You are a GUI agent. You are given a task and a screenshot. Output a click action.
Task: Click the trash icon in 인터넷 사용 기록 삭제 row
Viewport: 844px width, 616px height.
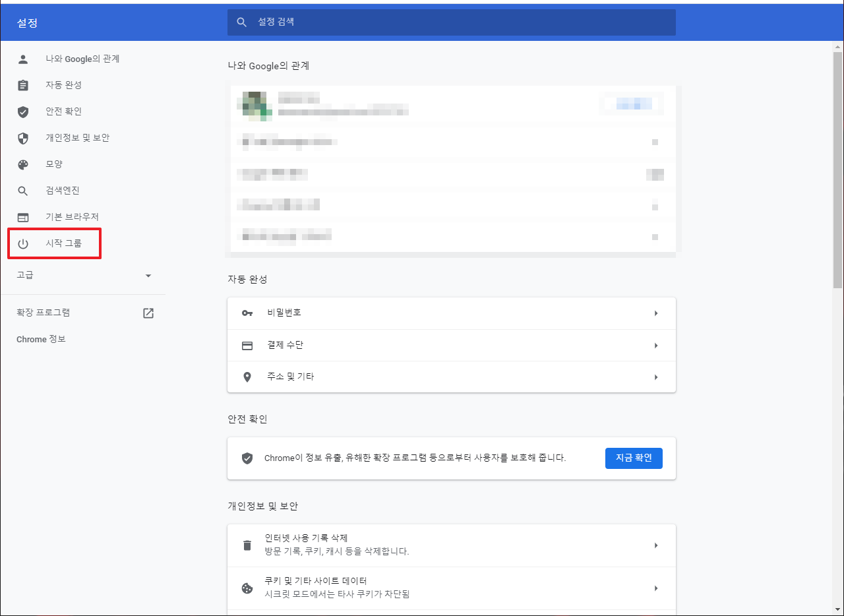(x=247, y=545)
